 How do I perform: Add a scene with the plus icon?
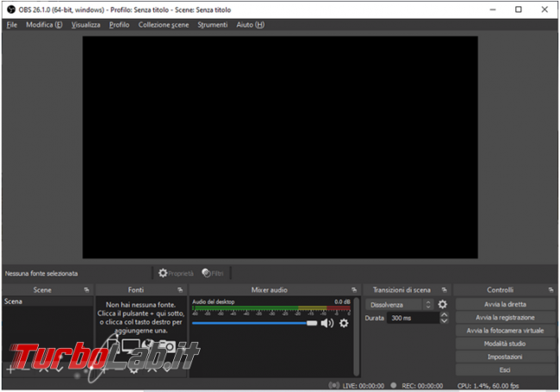click(x=10, y=370)
